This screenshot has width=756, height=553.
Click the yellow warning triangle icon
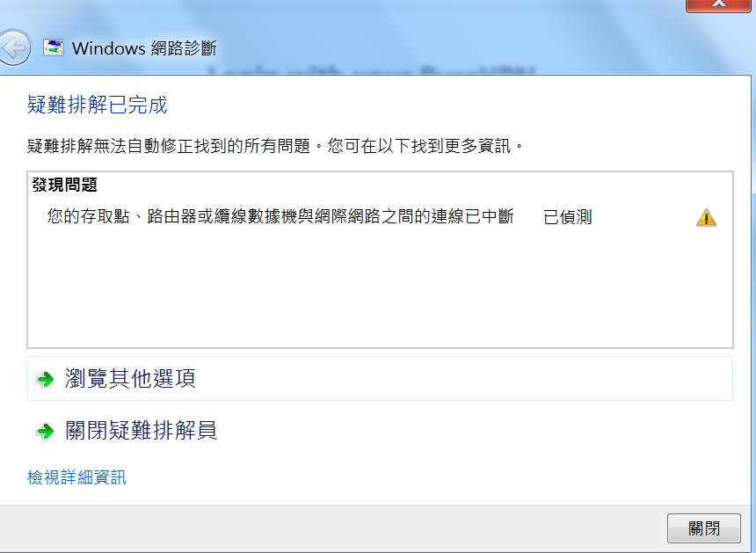coord(707,217)
